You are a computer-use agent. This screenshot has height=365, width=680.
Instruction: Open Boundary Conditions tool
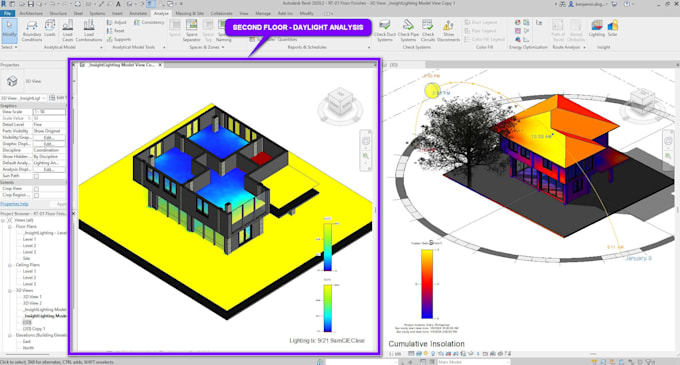click(32, 30)
